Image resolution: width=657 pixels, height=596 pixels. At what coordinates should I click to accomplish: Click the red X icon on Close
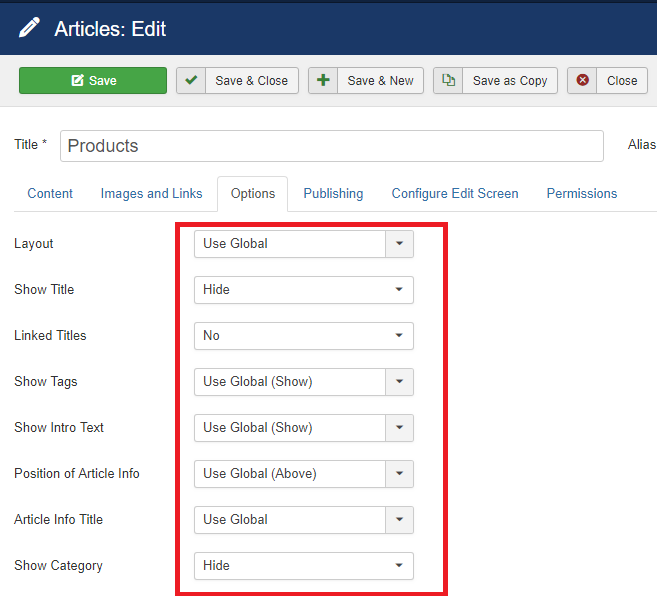point(583,81)
